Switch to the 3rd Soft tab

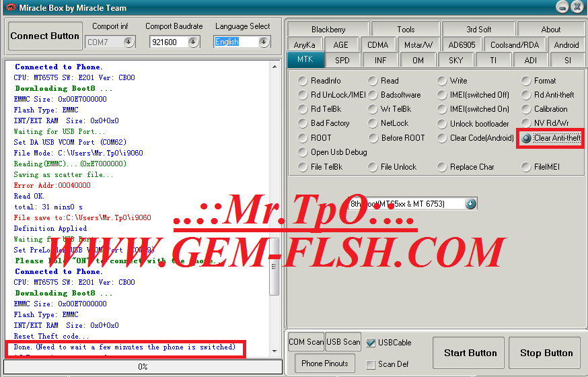pyautogui.click(x=478, y=29)
